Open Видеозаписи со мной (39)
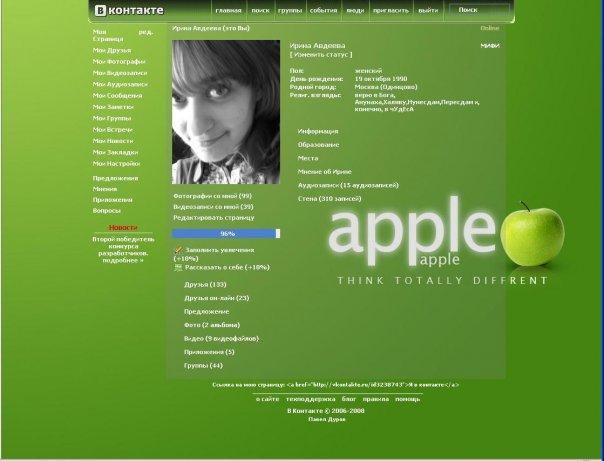Screen dimensions: 604x461 pyautogui.click(x=213, y=207)
